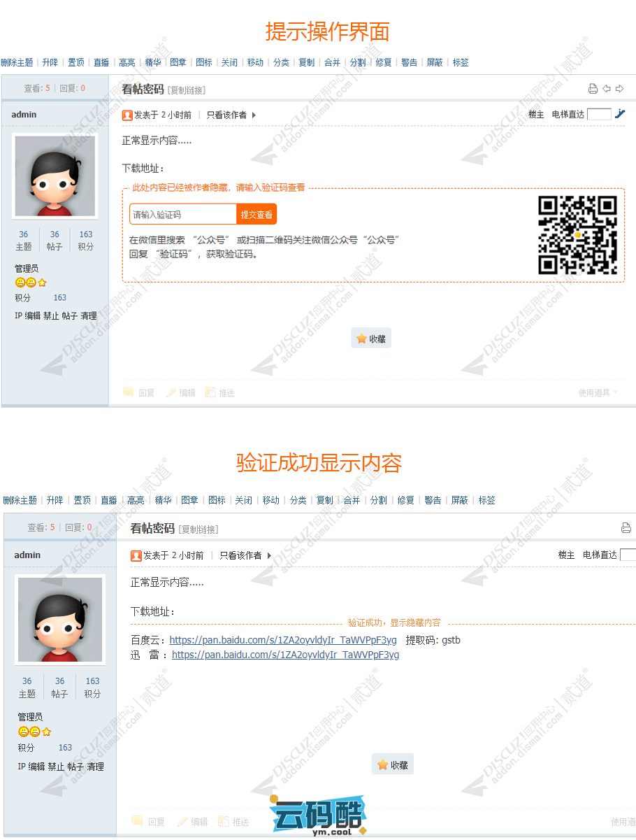Viewport: 636px width, 840px height.
Task: Go to next thread with right arrow icon
Action: 619,89
